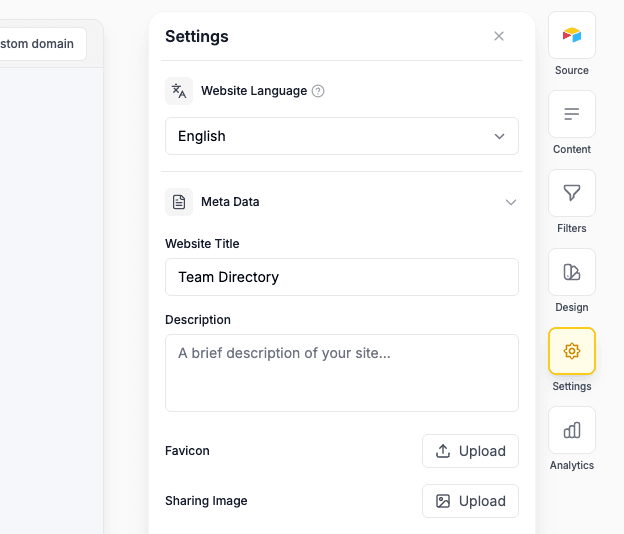Open the Filters funnel icon

coord(571,193)
